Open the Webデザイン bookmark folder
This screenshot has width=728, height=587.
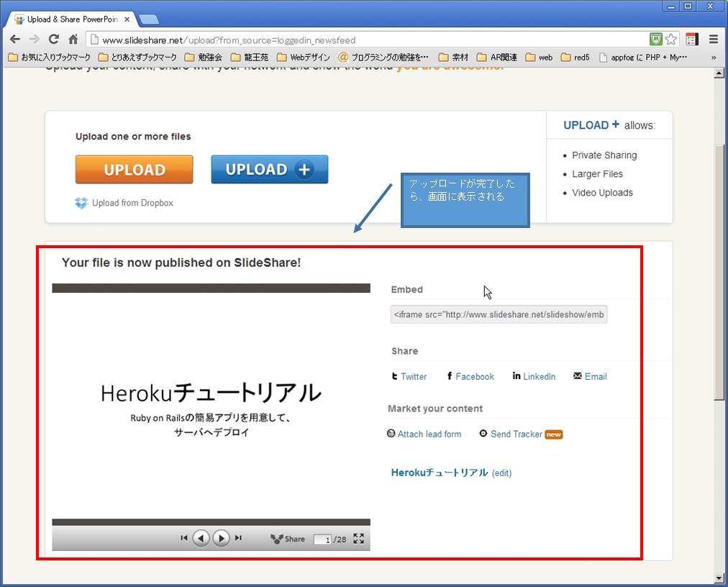pos(303,57)
